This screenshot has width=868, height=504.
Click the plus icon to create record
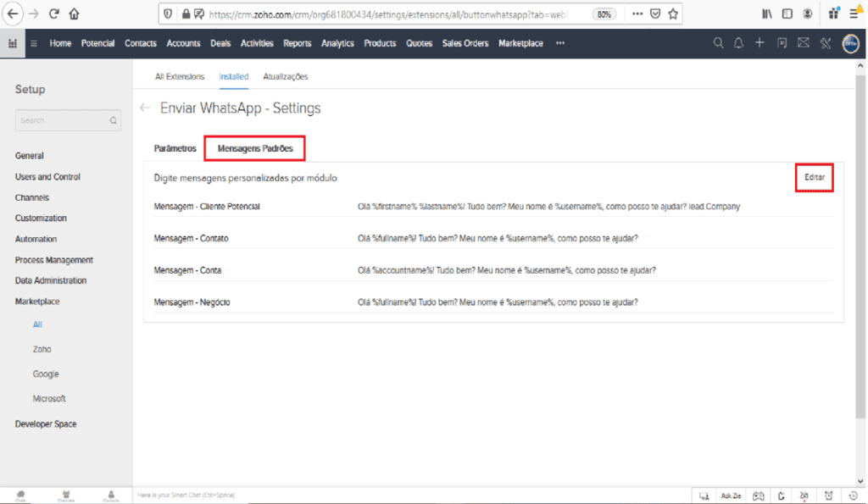[x=759, y=43]
